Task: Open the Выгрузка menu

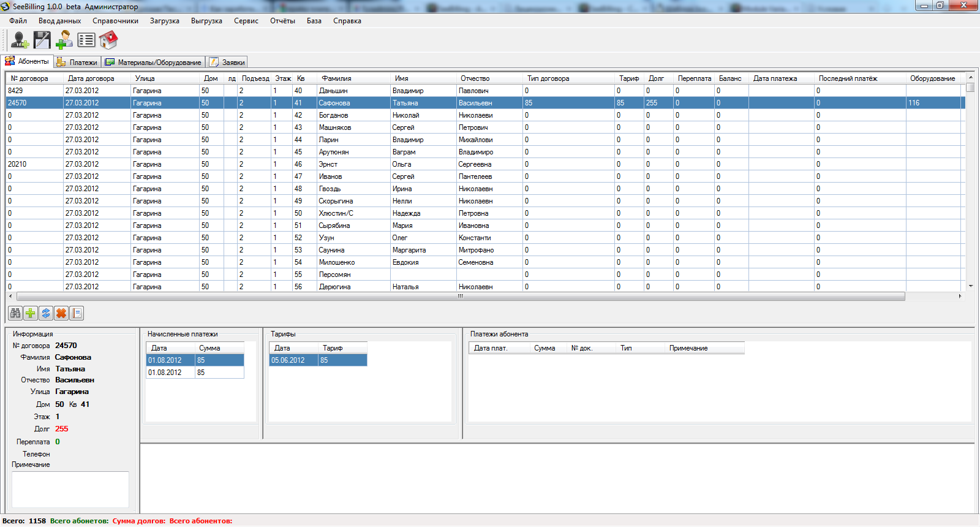Action: [x=206, y=21]
